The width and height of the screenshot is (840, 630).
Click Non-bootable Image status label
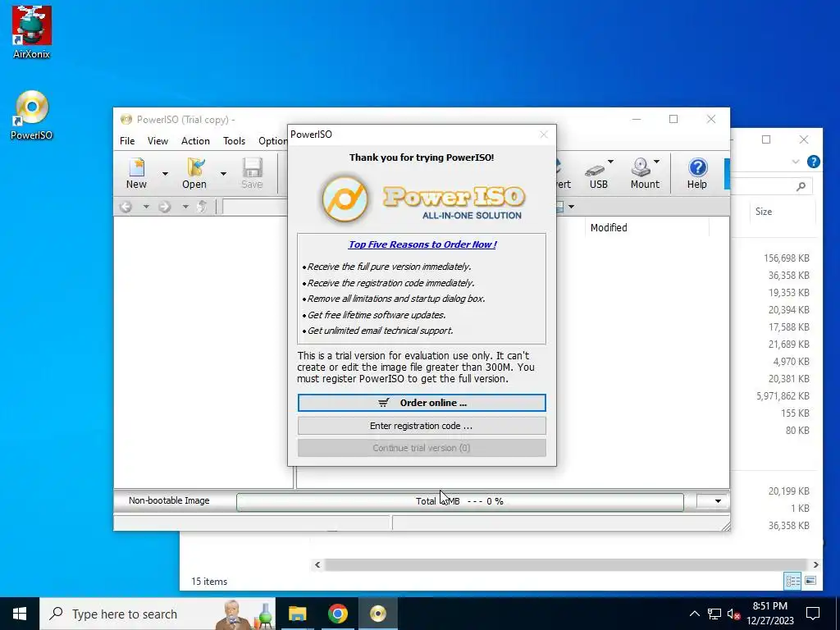(169, 500)
